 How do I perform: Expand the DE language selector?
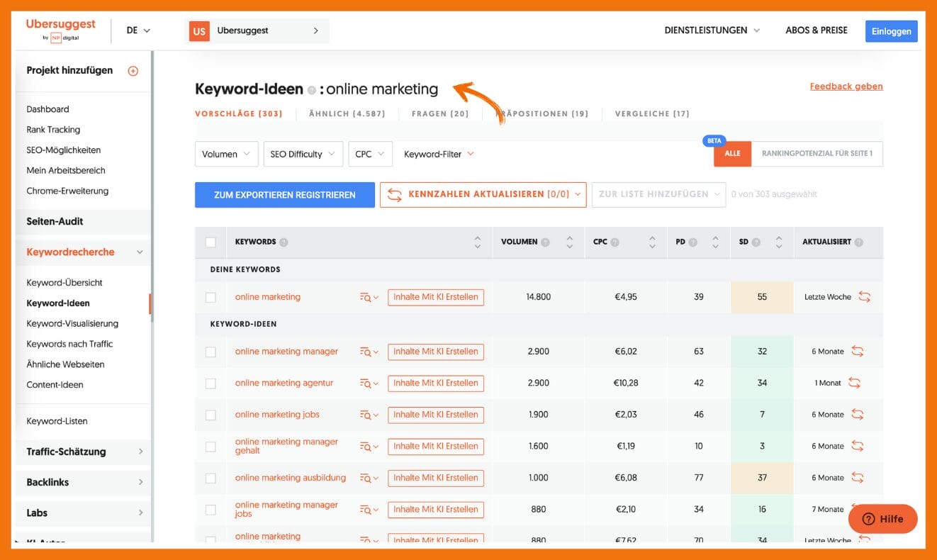coord(138,30)
